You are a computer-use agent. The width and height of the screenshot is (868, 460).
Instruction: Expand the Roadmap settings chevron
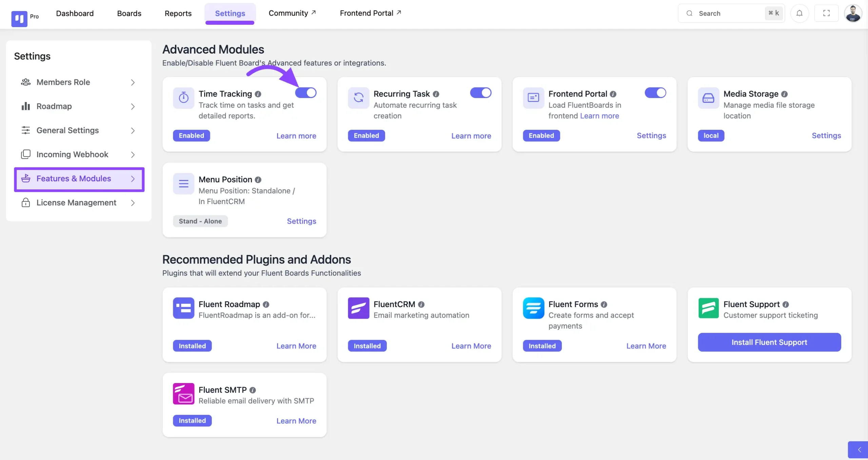133,106
